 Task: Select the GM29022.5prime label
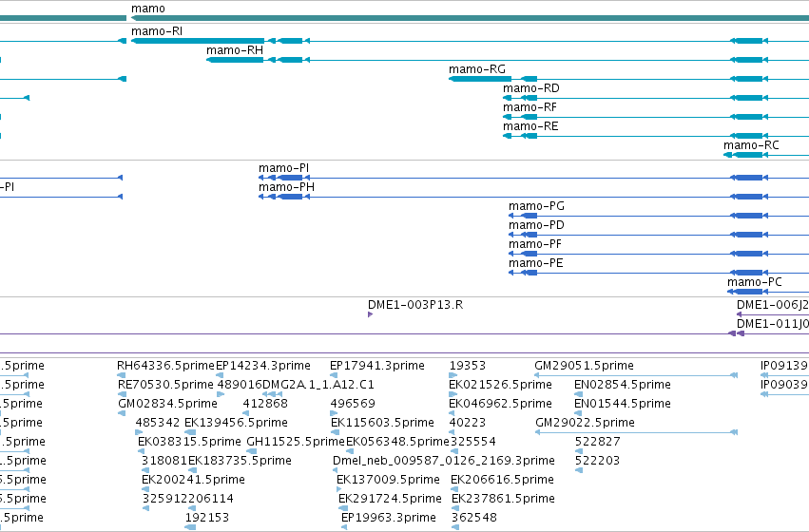tap(585, 424)
